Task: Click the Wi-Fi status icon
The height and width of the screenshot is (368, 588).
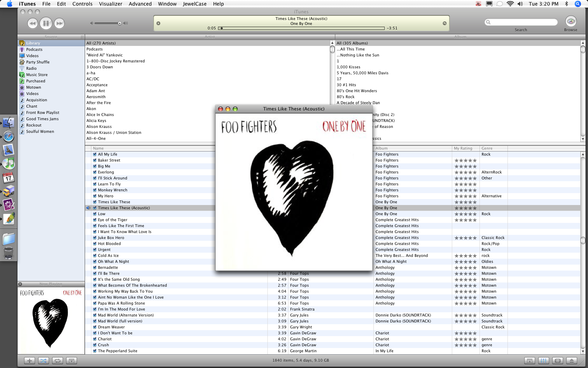Action: (510, 4)
